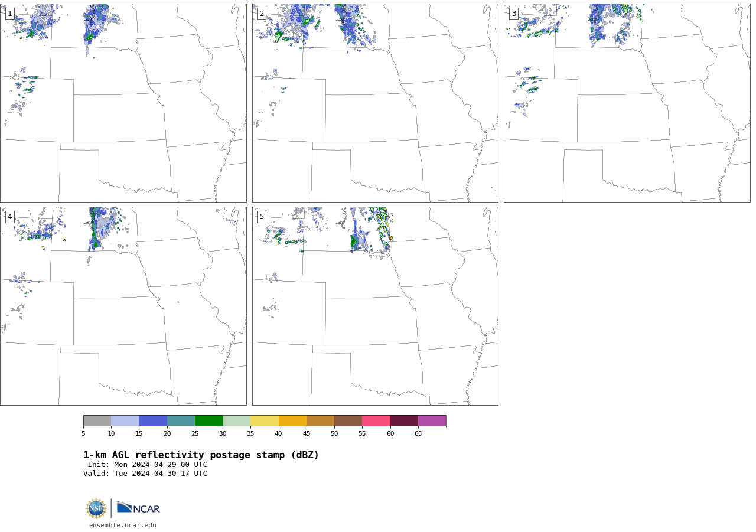Click the purple 65+ dBZ swatch
The image size is (756, 532).
(x=432, y=421)
